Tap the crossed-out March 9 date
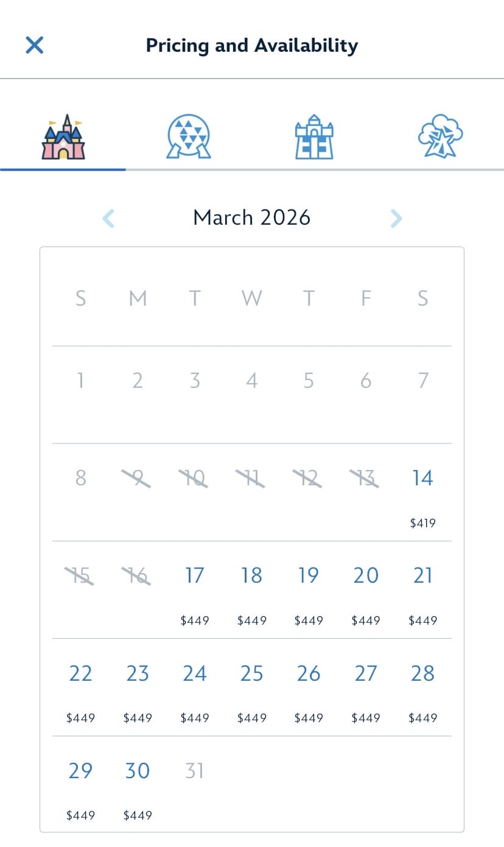Screen dimensions: 504x847 [x=137, y=478]
